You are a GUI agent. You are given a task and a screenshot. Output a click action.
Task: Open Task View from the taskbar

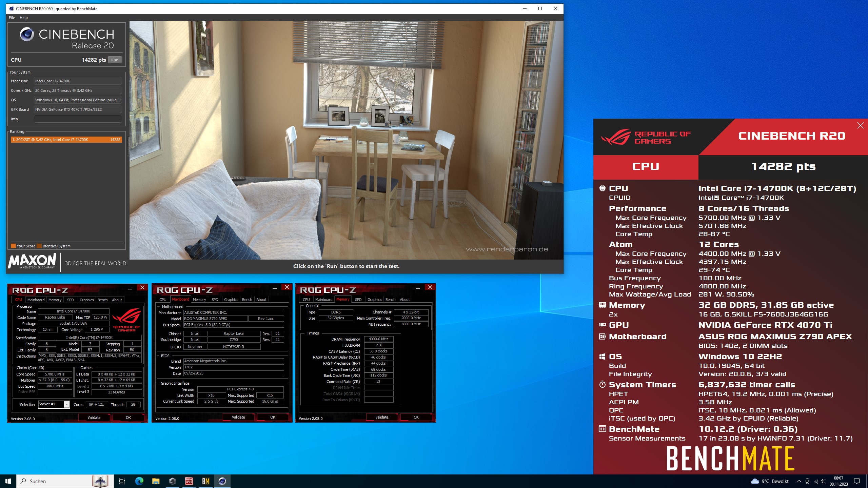(122, 481)
